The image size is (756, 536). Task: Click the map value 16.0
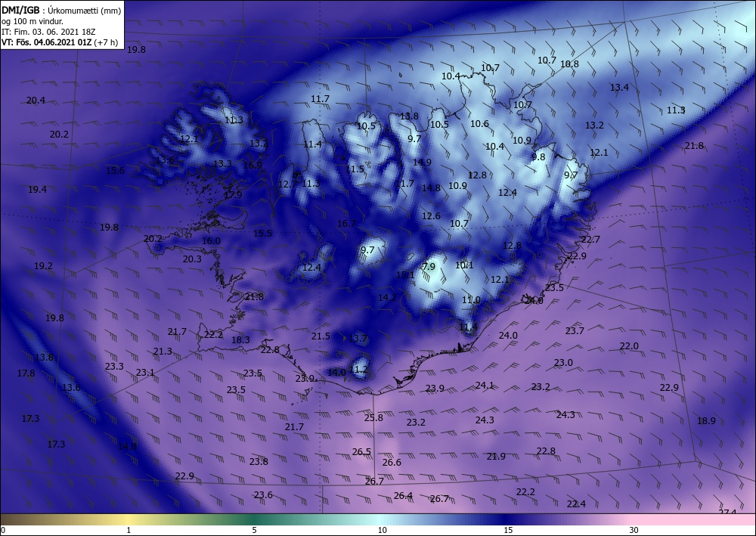click(x=211, y=240)
